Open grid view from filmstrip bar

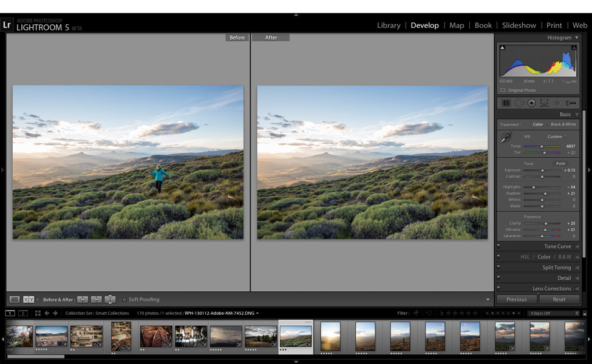tap(37, 313)
